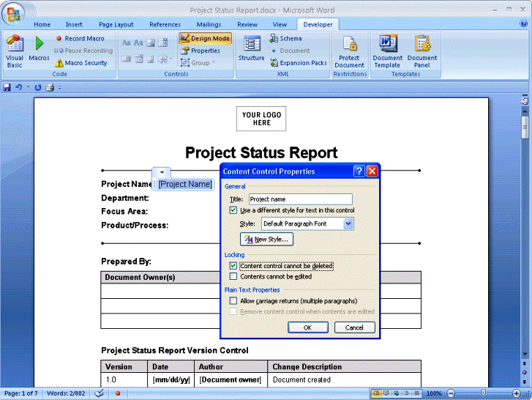The height and width of the screenshot is (400, 532).
Task: Open the Page Layout tab
Action: 116,24
